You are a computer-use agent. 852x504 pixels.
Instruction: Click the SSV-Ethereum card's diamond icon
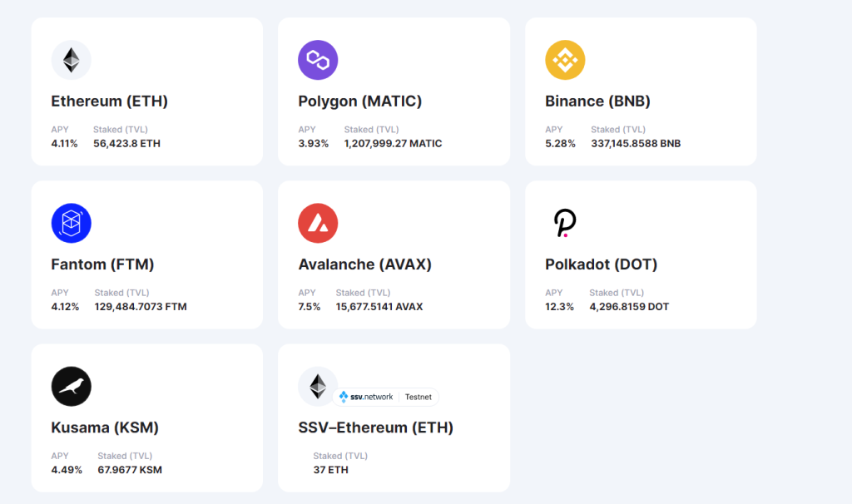click(318, 386)
